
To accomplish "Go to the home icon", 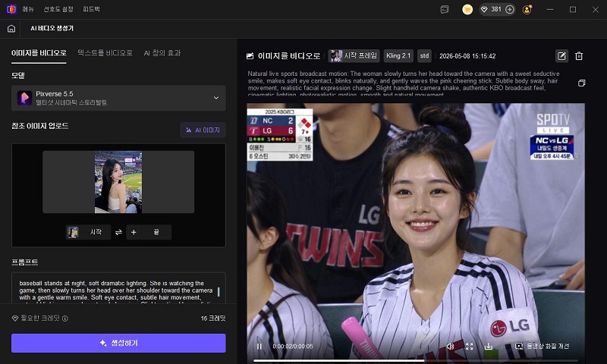I will tap(11, 29).
